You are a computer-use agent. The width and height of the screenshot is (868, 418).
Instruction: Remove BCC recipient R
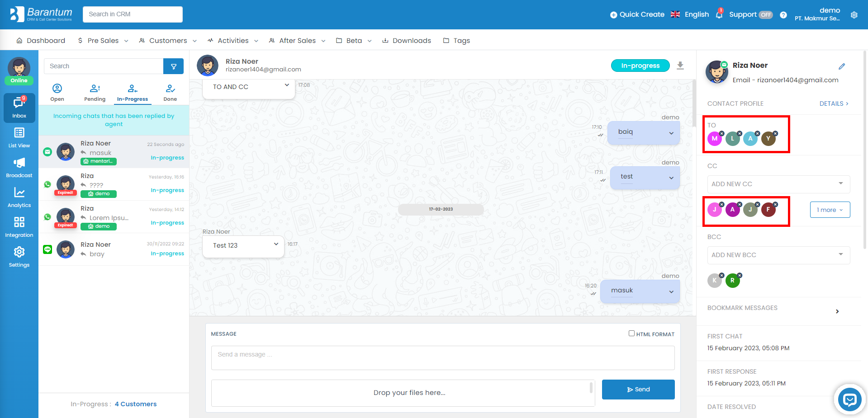[x=740, y=275]
